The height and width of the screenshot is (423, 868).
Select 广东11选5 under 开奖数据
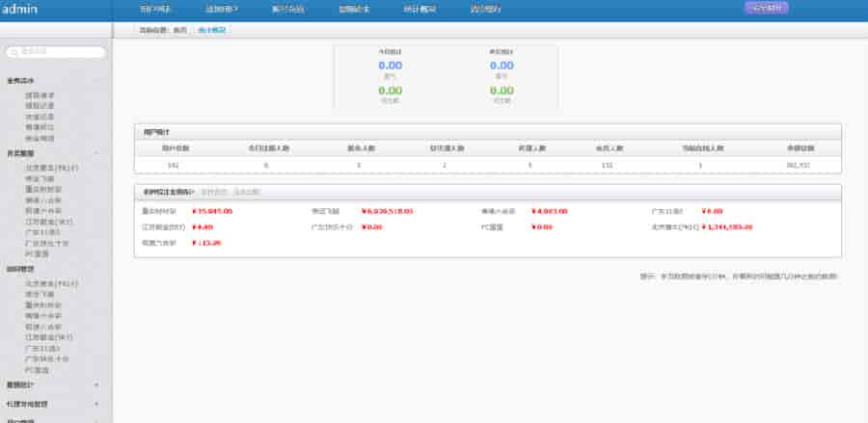(42, 232)
